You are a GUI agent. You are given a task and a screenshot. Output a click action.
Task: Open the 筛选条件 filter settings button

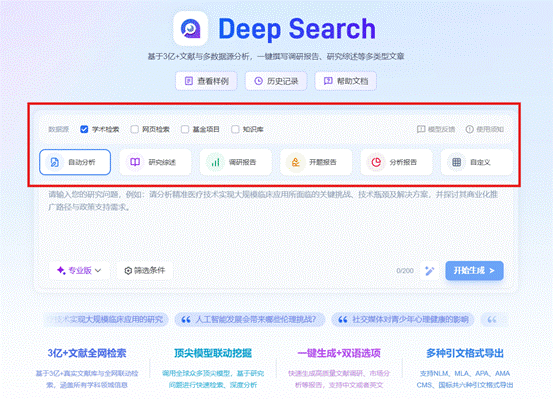(x=145, y=271)
